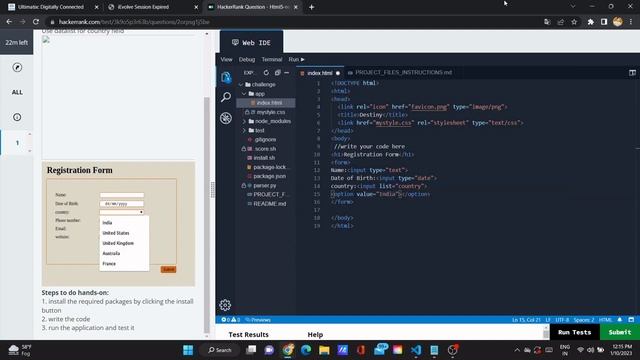Go to next question with down arrow
Viewport: 640px width, 360px height.
coord(29,151)
